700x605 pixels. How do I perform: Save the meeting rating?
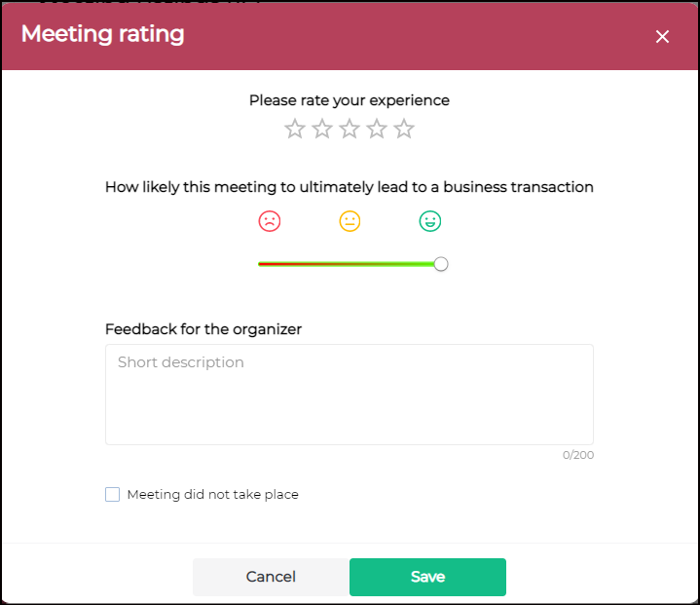point(427,577)
